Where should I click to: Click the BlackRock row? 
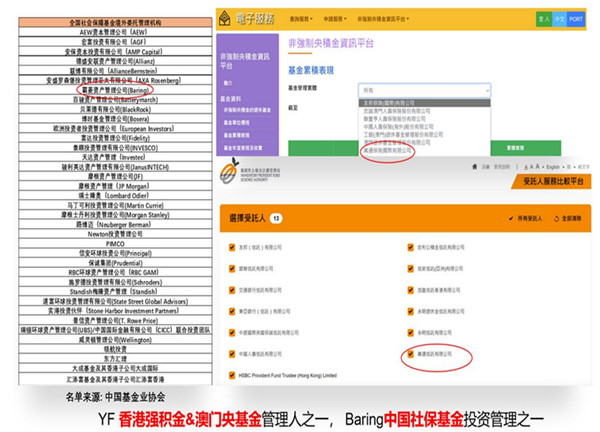(115, 109)
